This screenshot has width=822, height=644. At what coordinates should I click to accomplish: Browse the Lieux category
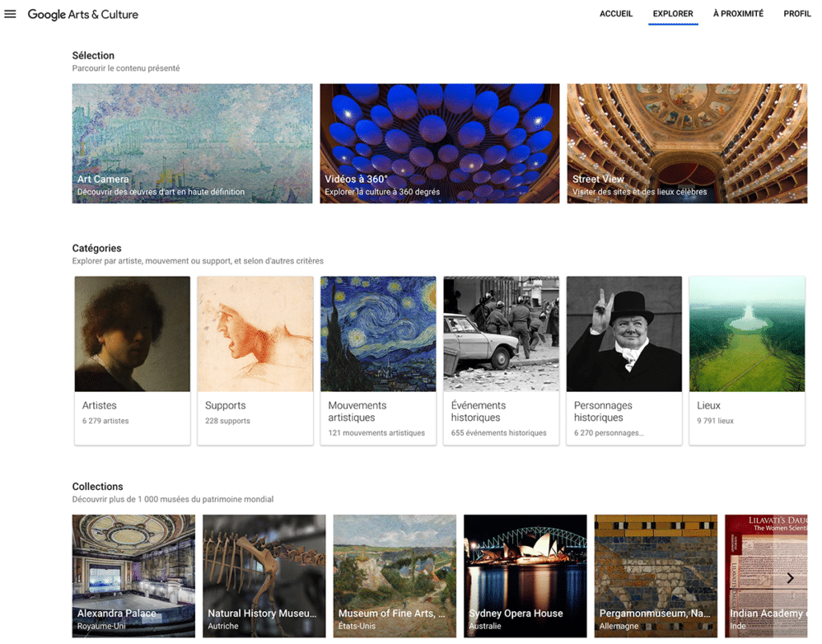click(747, 361)
